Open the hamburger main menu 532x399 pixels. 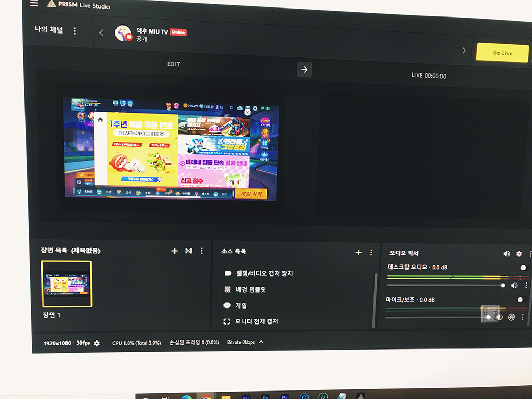tap(34, 4)
